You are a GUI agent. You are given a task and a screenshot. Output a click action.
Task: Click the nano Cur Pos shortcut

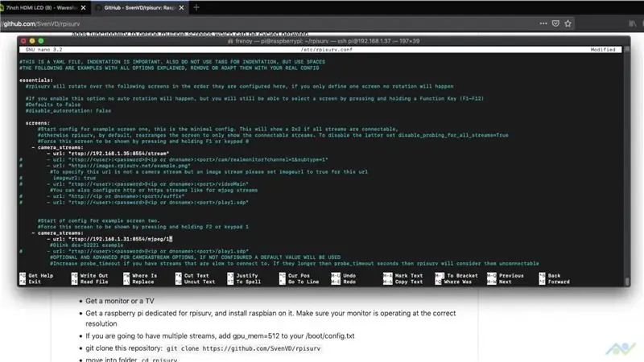coord(295,275)
